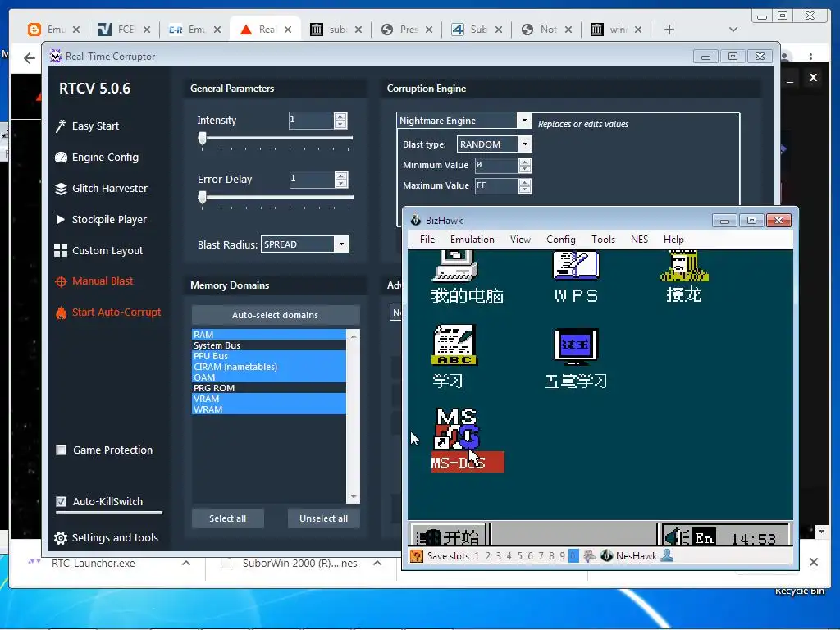Click the memory domains list scrollbar

354,416
